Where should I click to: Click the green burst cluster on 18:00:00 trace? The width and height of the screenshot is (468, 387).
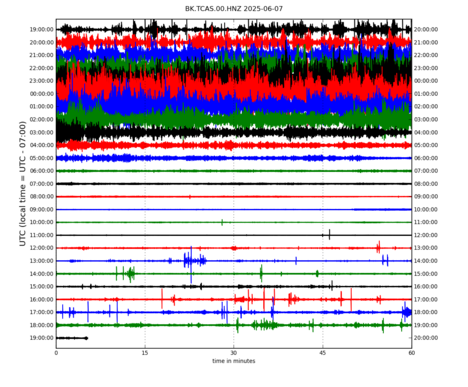click(x=265, y=325)
